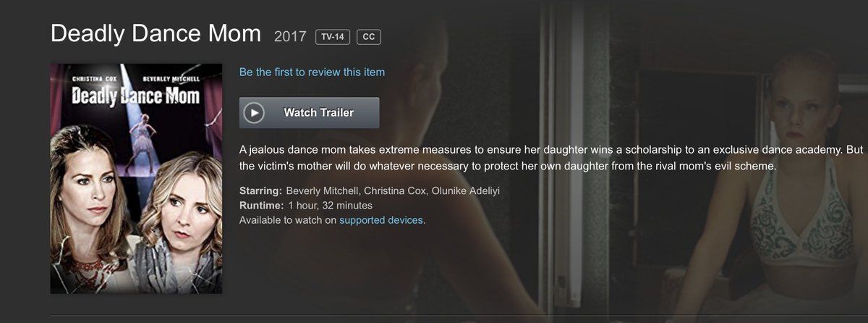Click the CC closed captions badge
The width and height of the screenshot is (868, 323).
(369, 36)
